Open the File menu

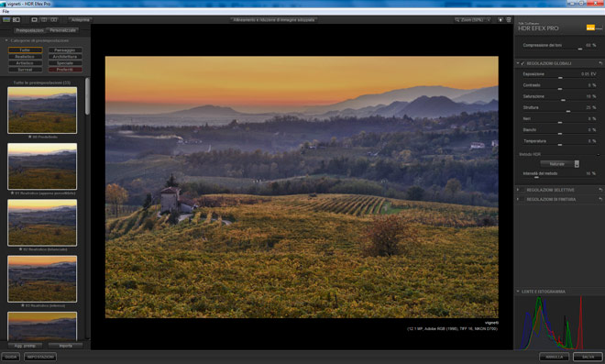click(x=5, y=12)
